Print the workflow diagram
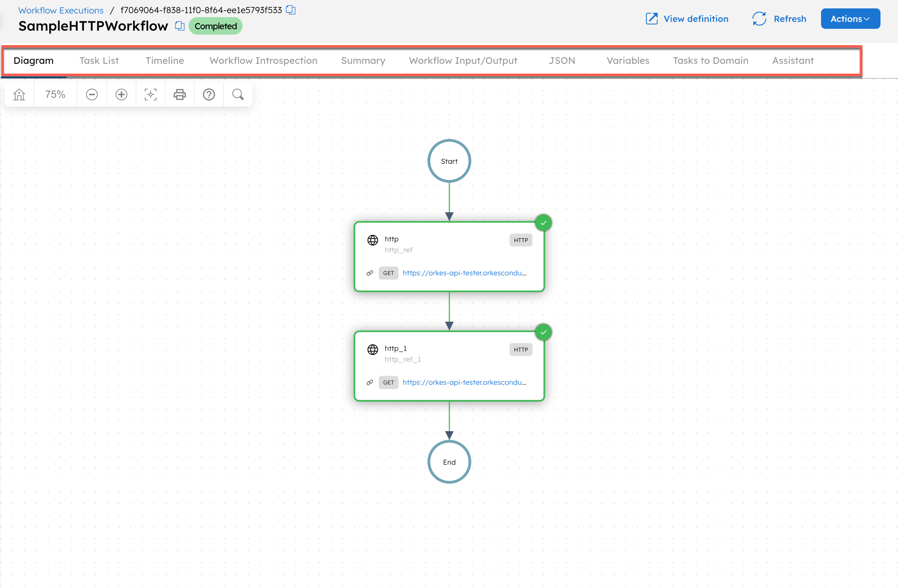898x588 pixels. click(179, 94)
